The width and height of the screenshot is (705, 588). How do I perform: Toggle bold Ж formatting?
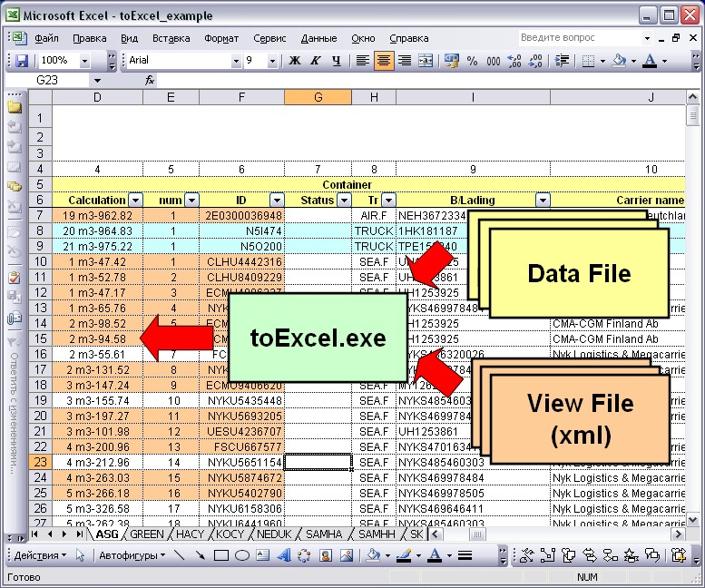click(295, 60)
